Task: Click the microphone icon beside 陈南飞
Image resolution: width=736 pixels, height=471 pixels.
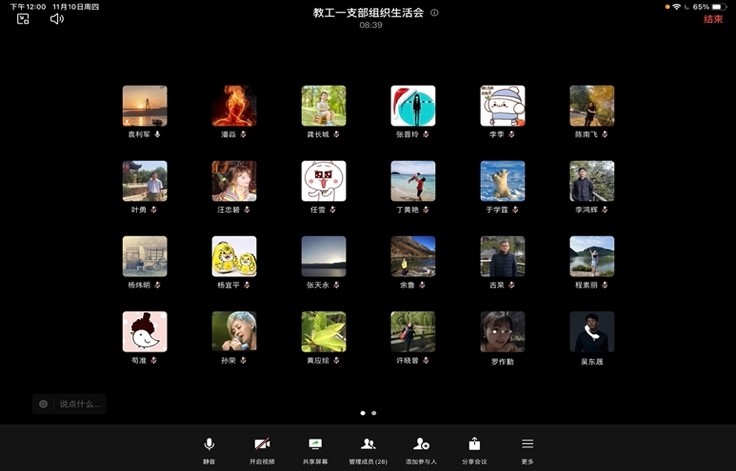Action: 605,134
